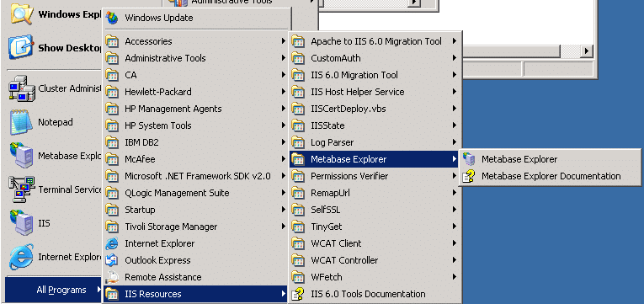This screenshot has height=304, width=644.
Task: Click the Windows Update globe icon
Action: click(112, 18)
